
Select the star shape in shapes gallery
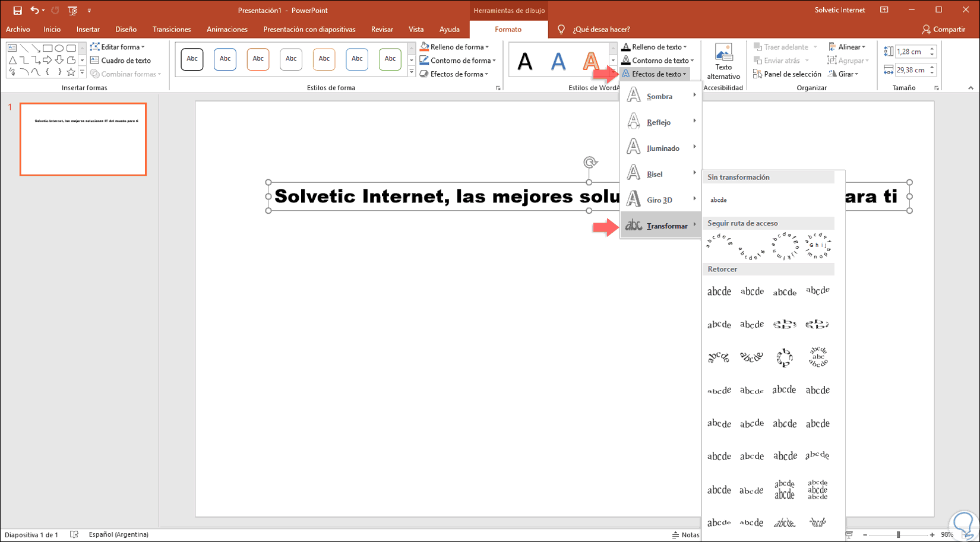(x=71, y=72)
